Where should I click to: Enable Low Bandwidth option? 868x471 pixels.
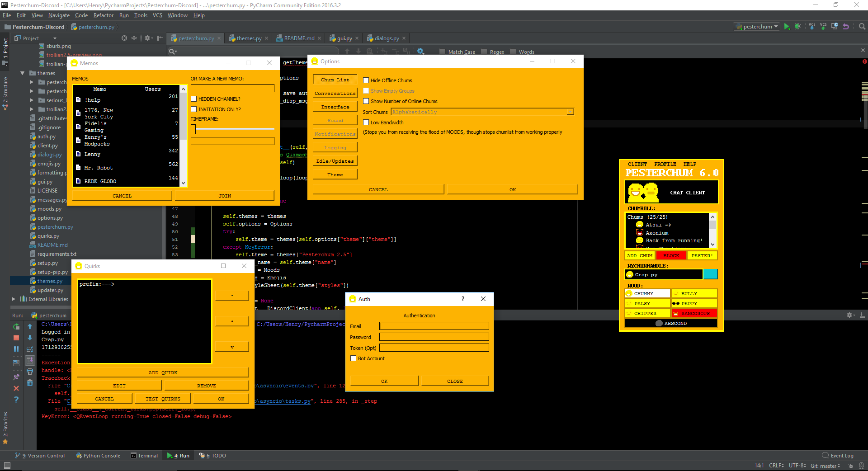(366, 122)
